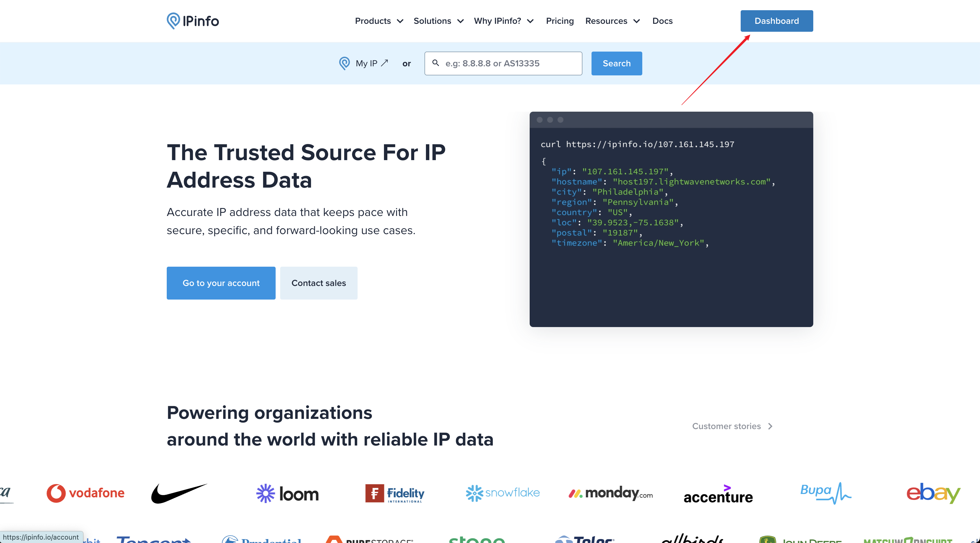The height and width of the screenshot is (543, 980).
Task: Expand the Why IPinfo? menu
Action: pos(504,21)
